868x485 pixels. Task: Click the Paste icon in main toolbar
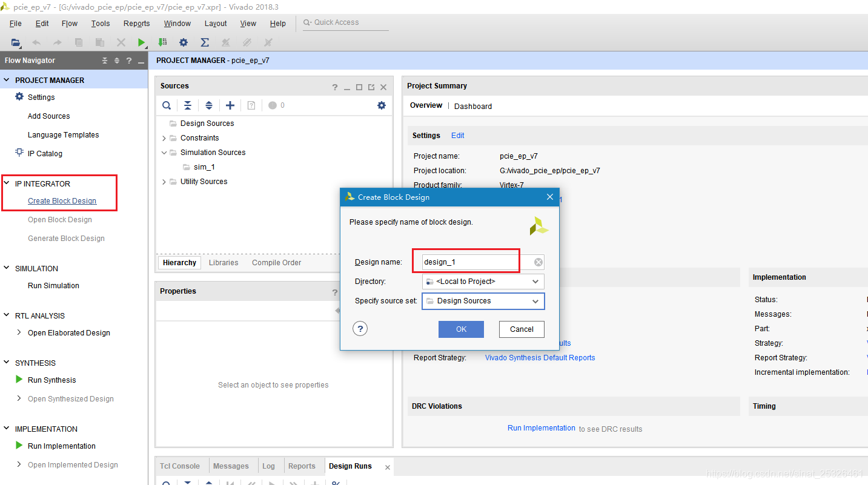click(x=100, y=42)
